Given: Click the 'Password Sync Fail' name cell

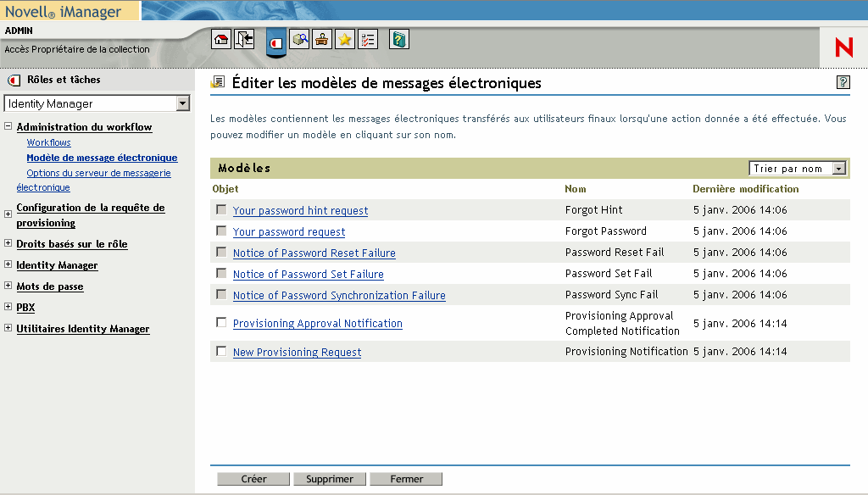Looking at the screenshot, I should pos(612,295).
